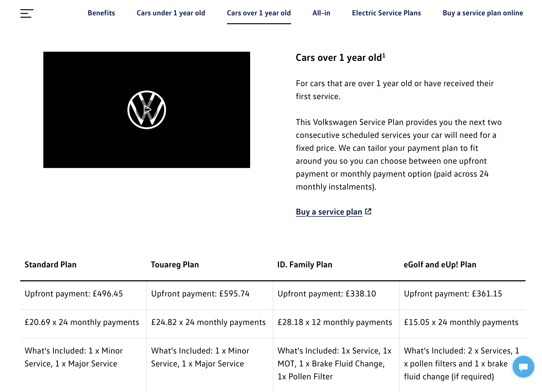Viewport: 542px width, 392px height.
Task: Select Cars under 1 year old tab
Action: point(171,13)
